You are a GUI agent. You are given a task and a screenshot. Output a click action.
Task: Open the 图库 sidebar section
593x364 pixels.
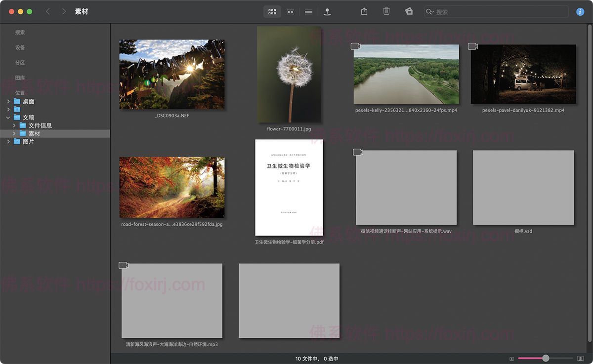click(x=20, y=78)
